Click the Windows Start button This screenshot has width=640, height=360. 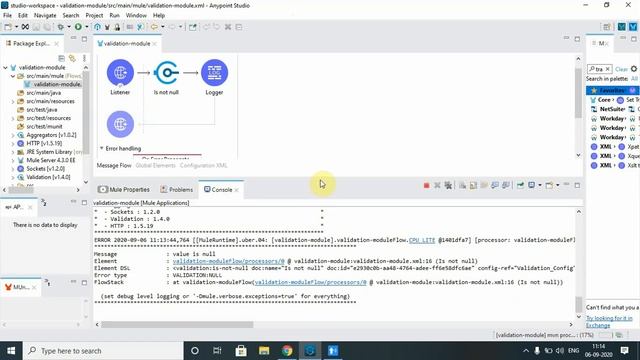(11, 351)
